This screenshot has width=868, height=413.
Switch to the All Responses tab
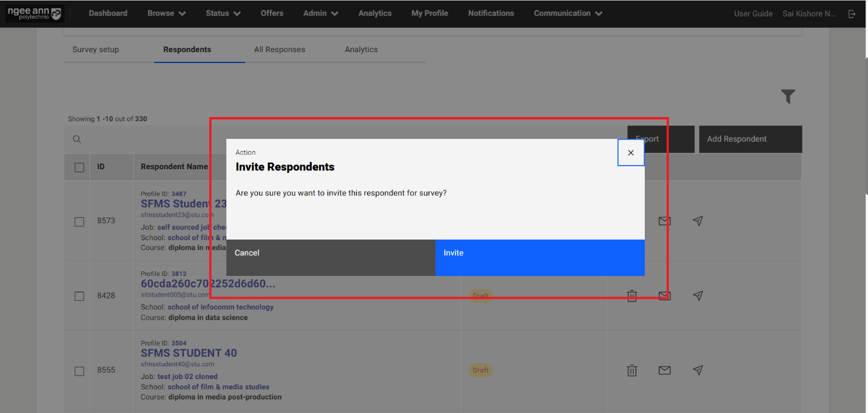click(279, 50)
